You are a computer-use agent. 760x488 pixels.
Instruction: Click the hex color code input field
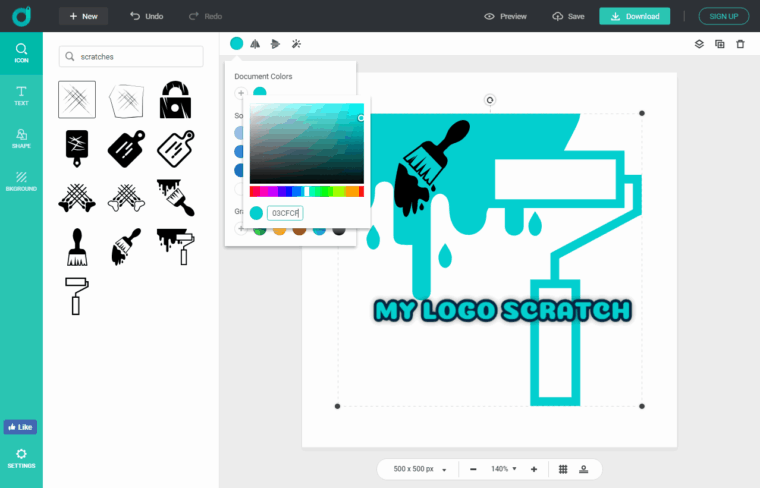(x=285, y=213)
